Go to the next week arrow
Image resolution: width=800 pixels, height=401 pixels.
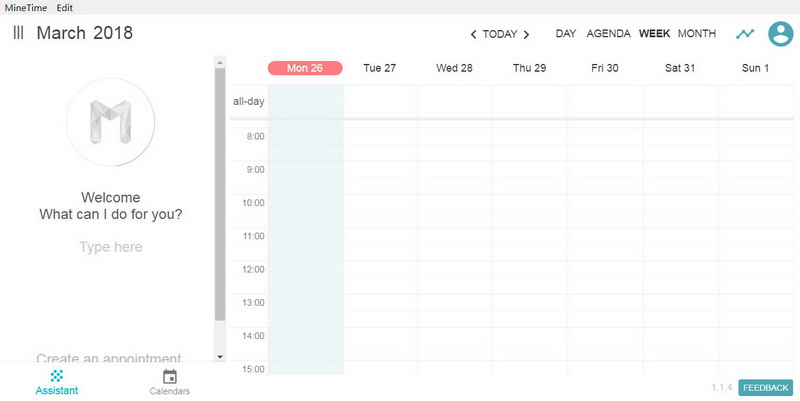526,34
